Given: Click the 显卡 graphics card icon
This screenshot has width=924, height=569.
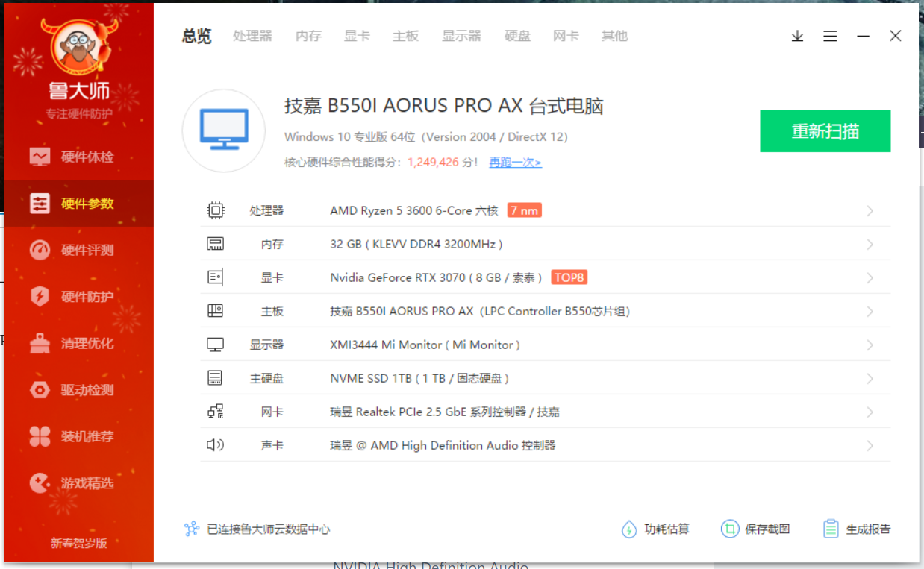Looking at the screenshot, I should click(215, 277).
